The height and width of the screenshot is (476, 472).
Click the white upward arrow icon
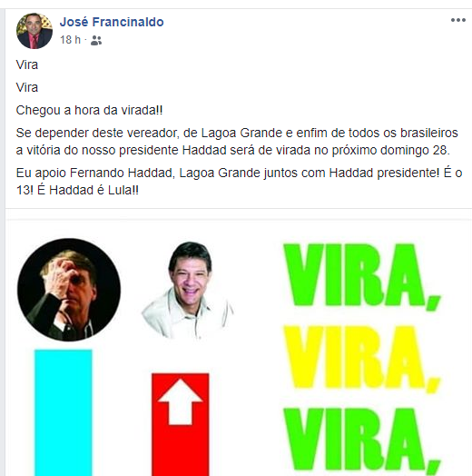pyautogui.click(x=181, y=402)
